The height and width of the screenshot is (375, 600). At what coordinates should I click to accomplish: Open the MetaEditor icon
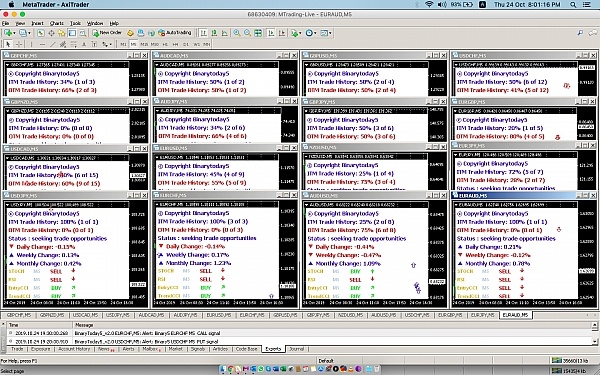coord(130,33)
